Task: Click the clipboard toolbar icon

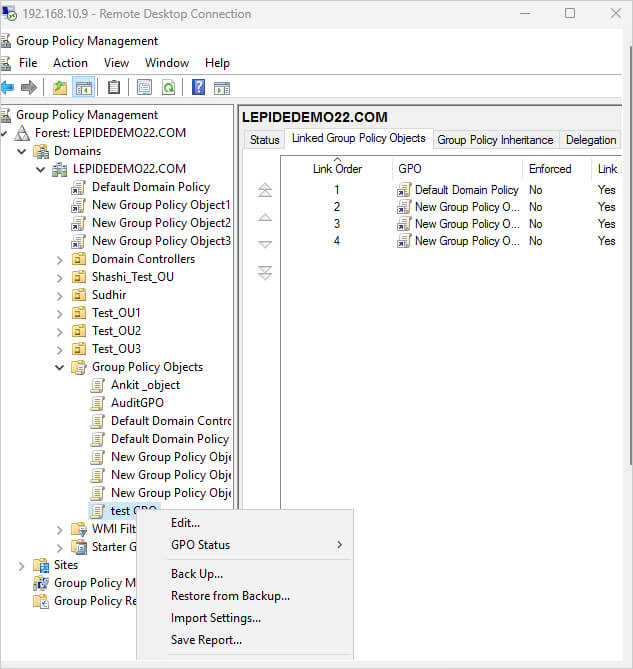Action: (x=113, y=88)
